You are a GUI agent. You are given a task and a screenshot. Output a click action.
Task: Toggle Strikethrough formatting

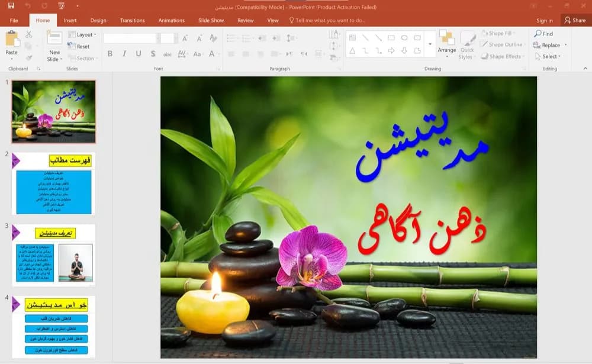pyautogui.click(x=168, y=54)
